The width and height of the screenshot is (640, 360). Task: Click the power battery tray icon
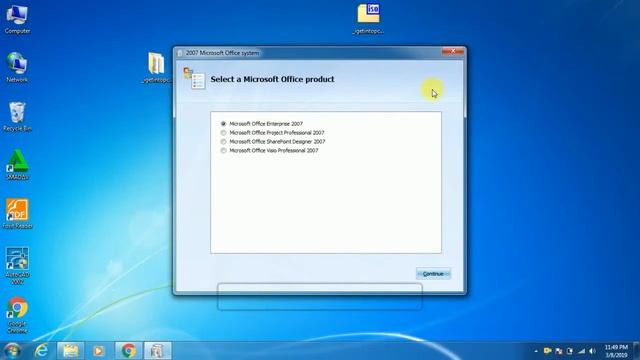tap(570, 351)
